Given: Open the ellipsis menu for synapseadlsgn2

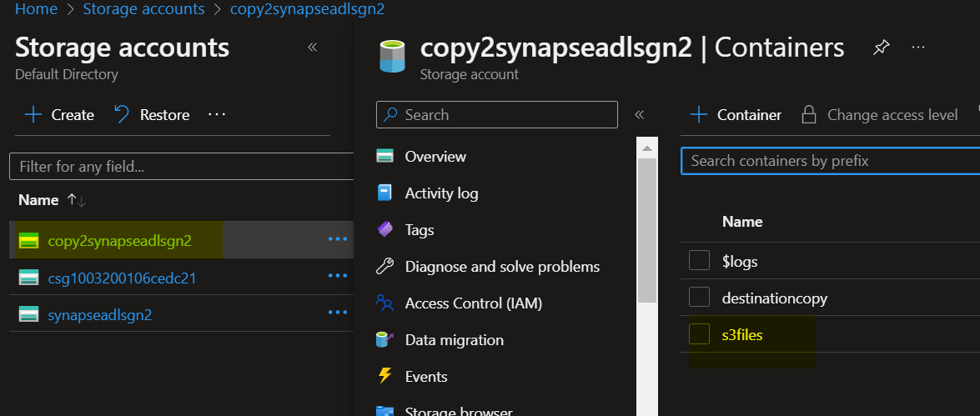Looking at the screenshot, I should point(338,313).
